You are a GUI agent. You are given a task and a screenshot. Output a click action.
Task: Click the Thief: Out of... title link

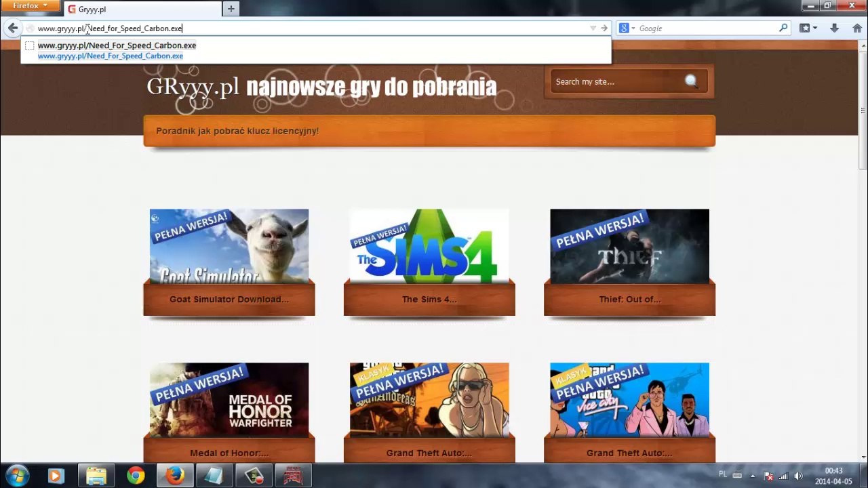point(629,299)
